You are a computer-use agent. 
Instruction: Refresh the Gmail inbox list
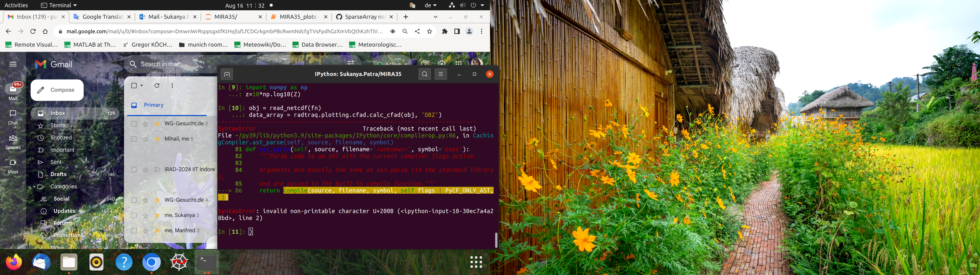157,86
